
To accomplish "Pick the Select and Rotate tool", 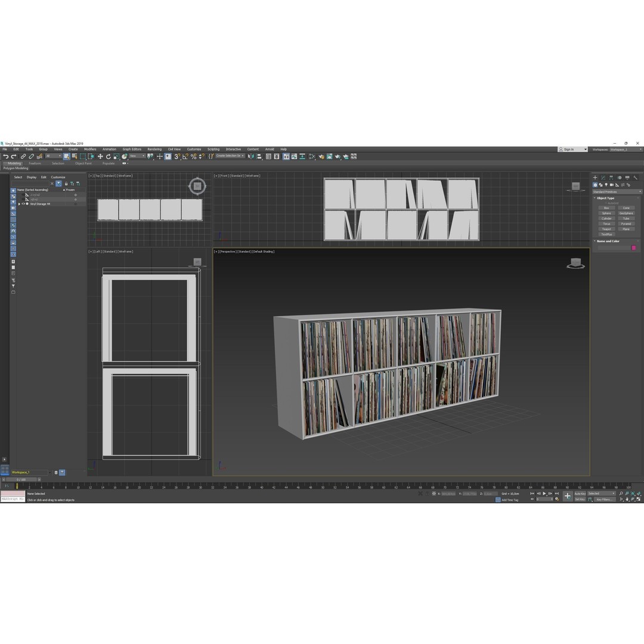I will pos(109,156).
